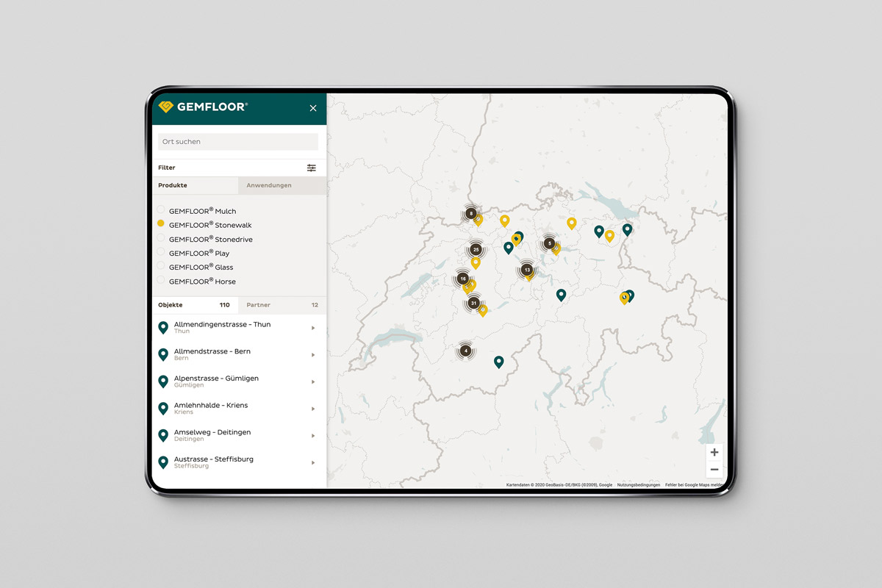Expand details for Alpenstrasse – Gümligen

coord(312,381)
